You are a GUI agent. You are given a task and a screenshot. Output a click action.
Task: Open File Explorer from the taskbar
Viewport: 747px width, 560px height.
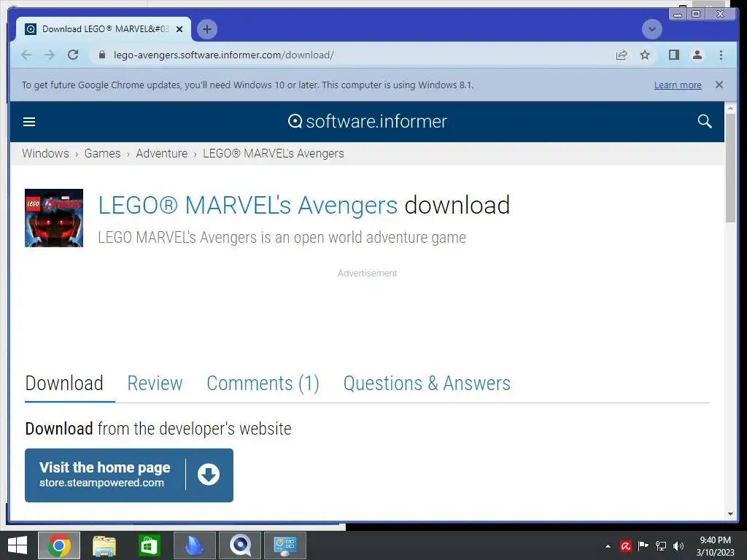pos(104,545)
